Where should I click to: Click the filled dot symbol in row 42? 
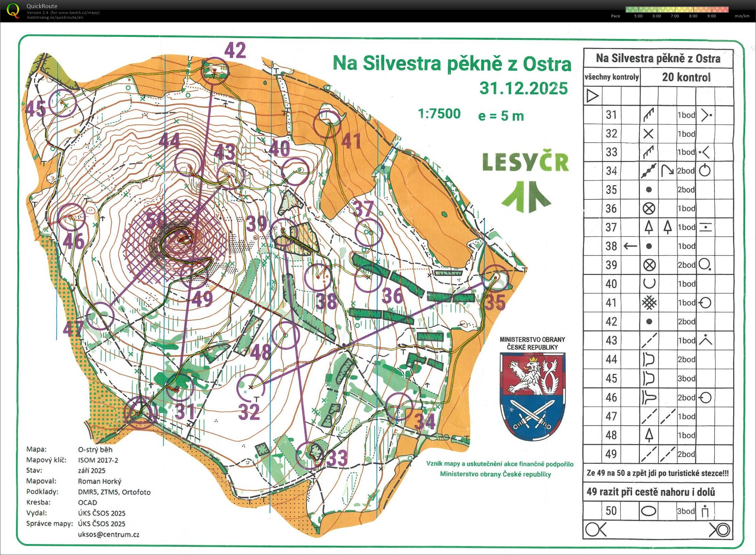649,321
